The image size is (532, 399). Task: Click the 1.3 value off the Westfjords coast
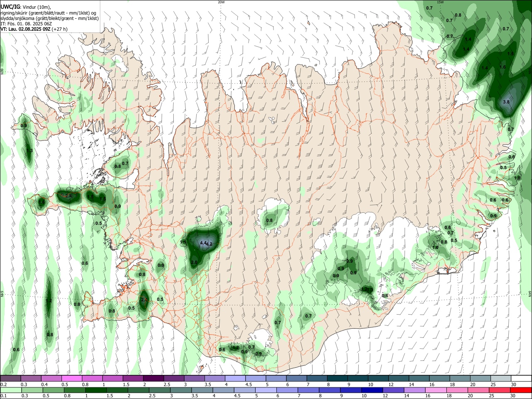coord(30,151)
